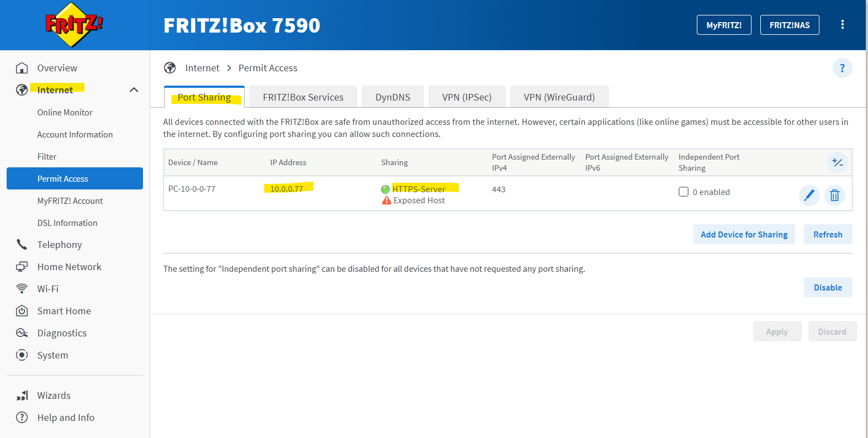Open the three-dot menu in header

[x=843, y=24]
